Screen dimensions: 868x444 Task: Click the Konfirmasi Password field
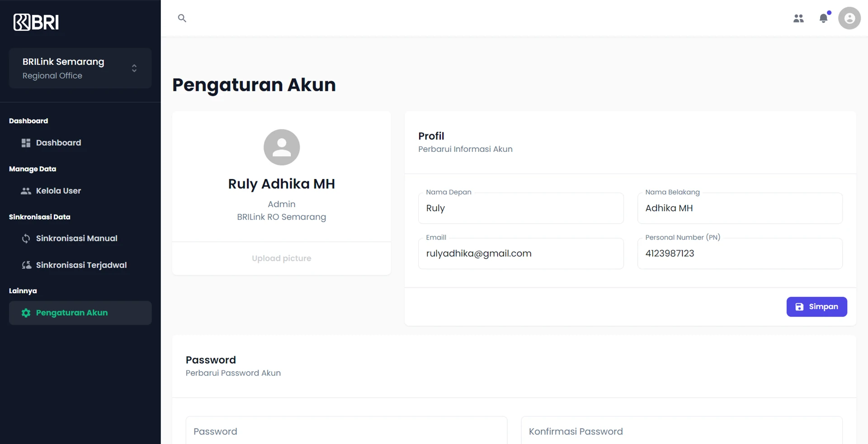point(681,431)
